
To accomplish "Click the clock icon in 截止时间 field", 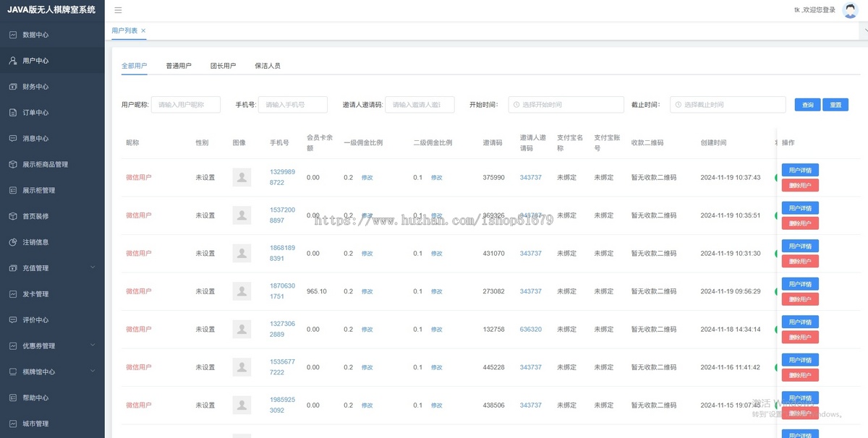I will pyautogui.click(x=678, y=105).
